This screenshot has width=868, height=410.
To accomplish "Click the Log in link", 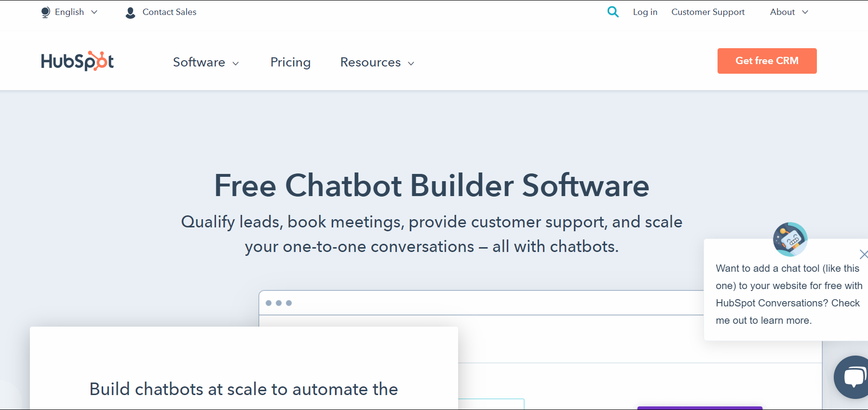I will [645, 12].
